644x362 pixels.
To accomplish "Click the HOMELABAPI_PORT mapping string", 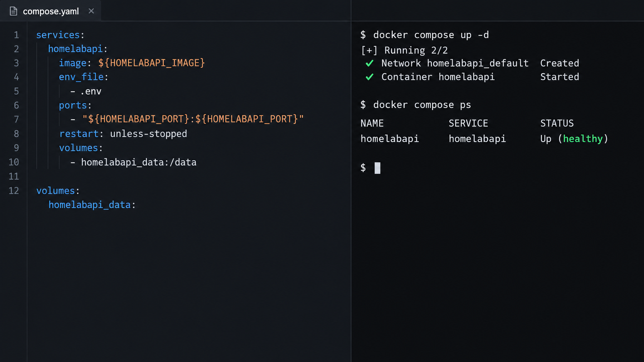I will click(193, 119).
